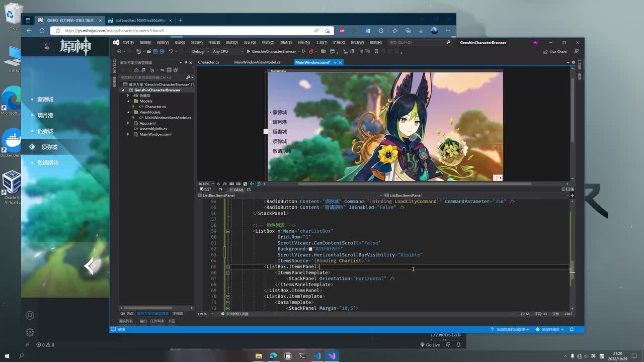Select 须弥城 in the website sidebar
The height and width of the screenshot is (362, 644).
coord(49,147)
